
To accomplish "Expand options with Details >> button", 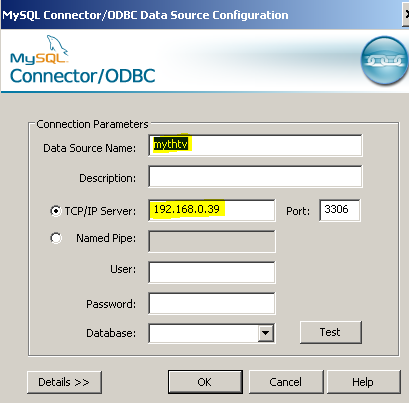I will [x=64, y=382].
